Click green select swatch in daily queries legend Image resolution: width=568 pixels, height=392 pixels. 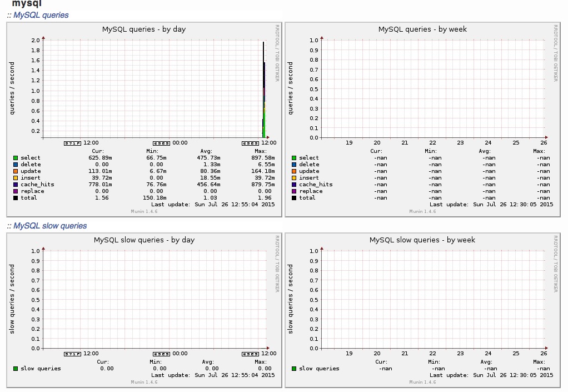[16, 158]
